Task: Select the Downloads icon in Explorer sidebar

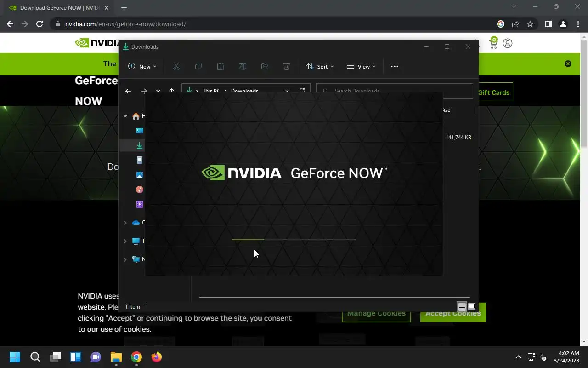Action: point(140,145)
